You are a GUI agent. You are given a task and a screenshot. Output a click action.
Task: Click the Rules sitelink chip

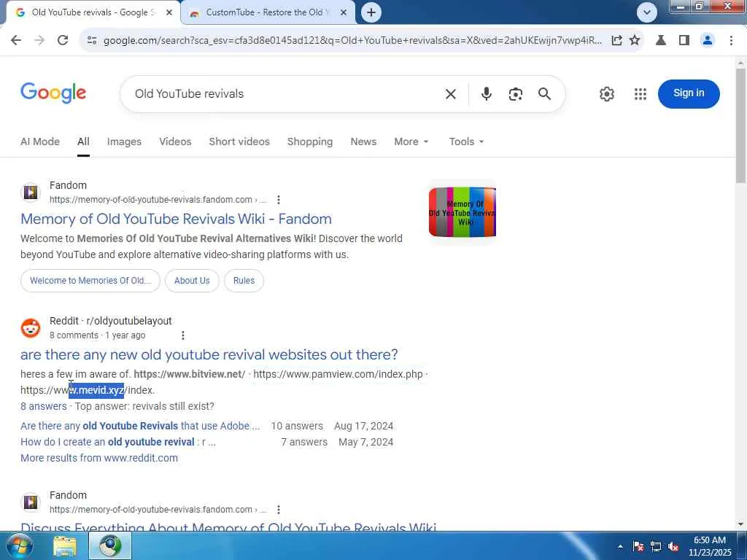coord(244,281)
